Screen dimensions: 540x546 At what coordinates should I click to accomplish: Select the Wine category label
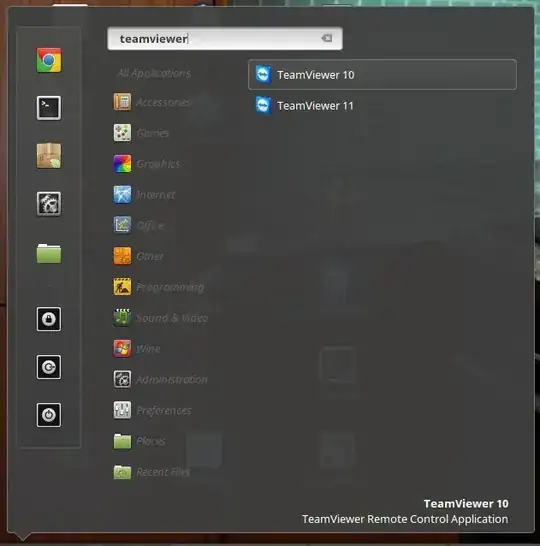pos(148,349)
